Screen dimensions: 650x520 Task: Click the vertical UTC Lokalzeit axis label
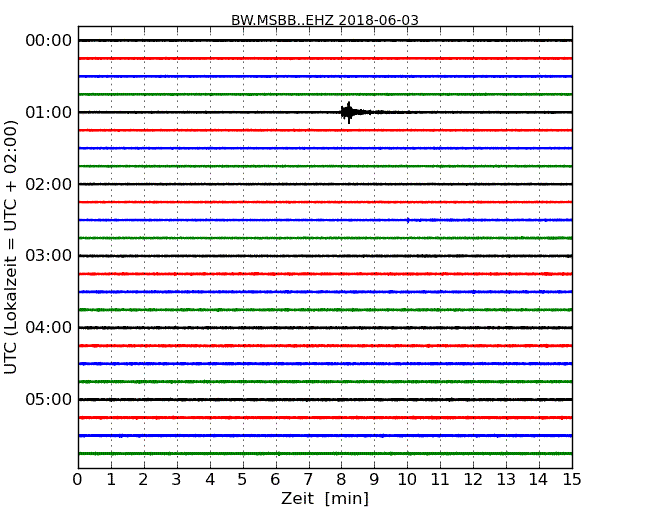coord(12,247)
